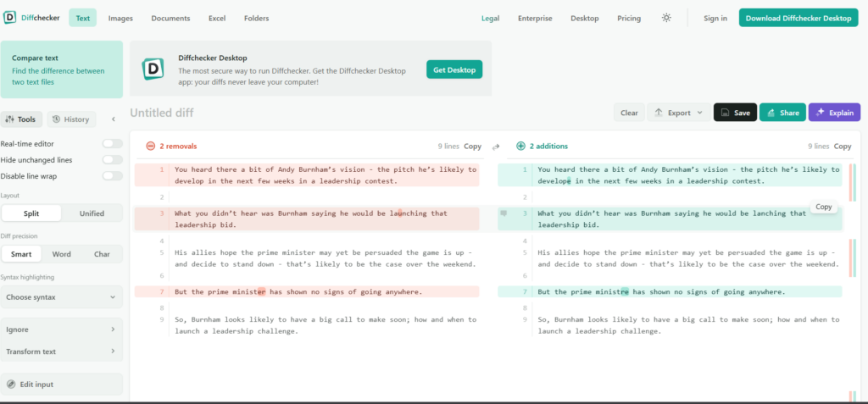This screenshot has height=404, width=868.
Task: Click the Diffchecker logo icon
Action: tap(10, 18)
